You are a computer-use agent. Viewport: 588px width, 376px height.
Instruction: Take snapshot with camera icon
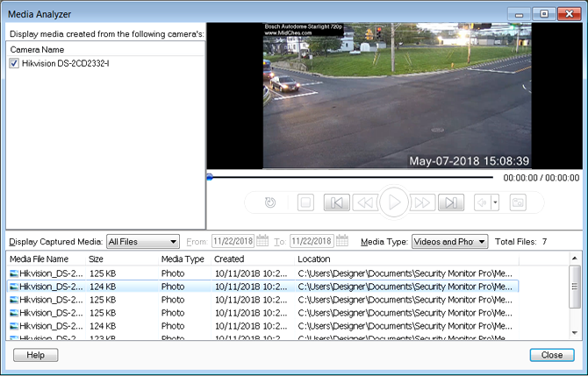(x=518, y=202)
